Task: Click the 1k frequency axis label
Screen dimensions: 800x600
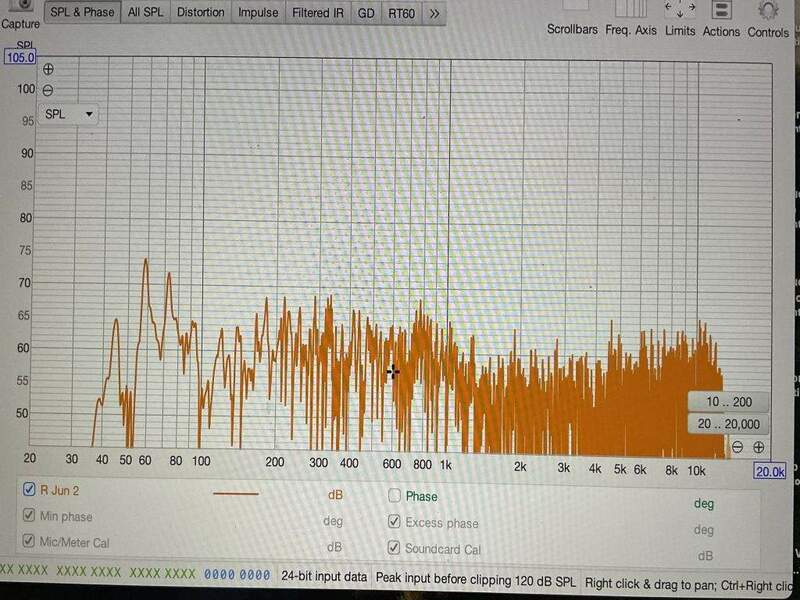Action: (x=446, y=465)
